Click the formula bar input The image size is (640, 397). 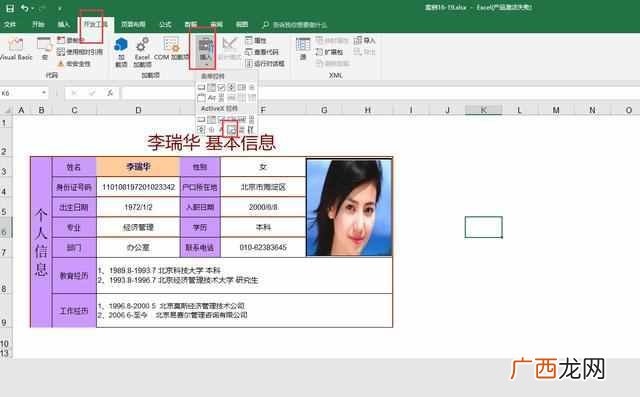[380, 93]
